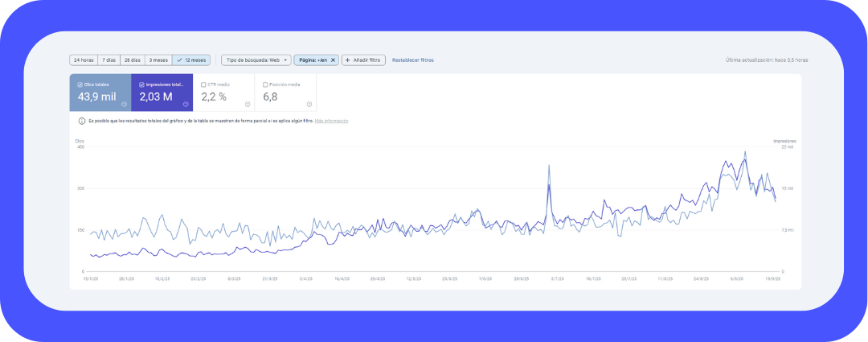Click the info icon beside partial results notice
This screenshot has height=342, width=868.
[81, 121]
